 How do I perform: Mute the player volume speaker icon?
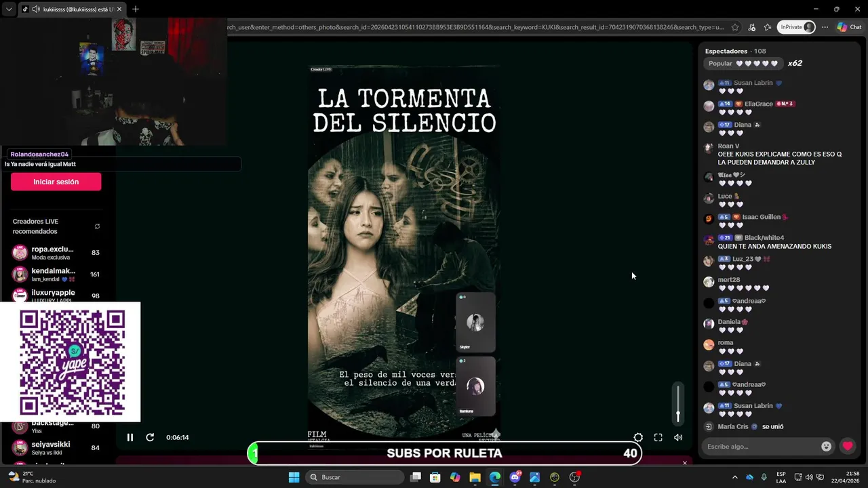click(x=678, y=438)
